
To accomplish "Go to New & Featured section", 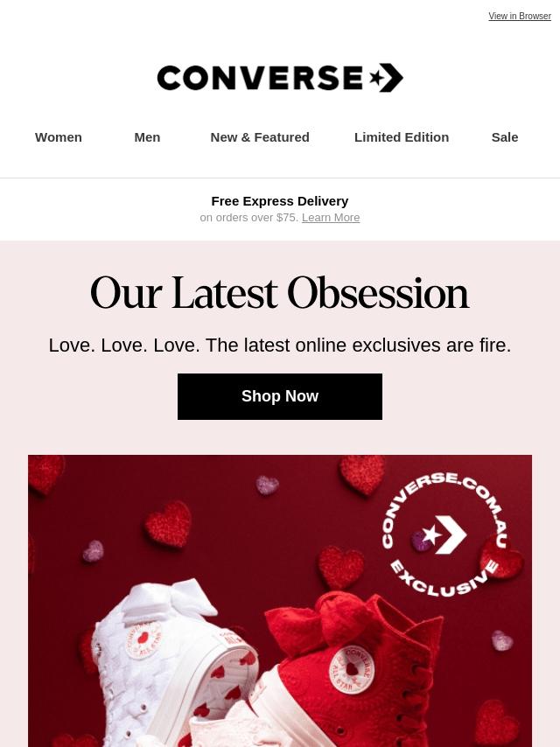I will coord(260,137).
